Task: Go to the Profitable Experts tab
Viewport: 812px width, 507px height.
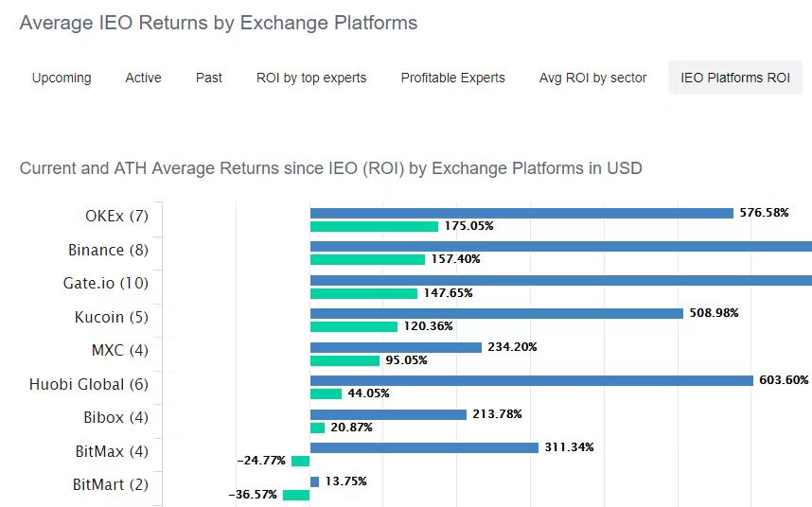Action: coord(452,78)
